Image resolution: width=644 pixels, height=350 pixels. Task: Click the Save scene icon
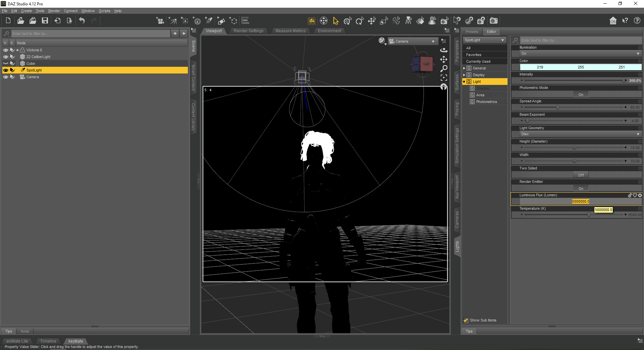point(45,21)
